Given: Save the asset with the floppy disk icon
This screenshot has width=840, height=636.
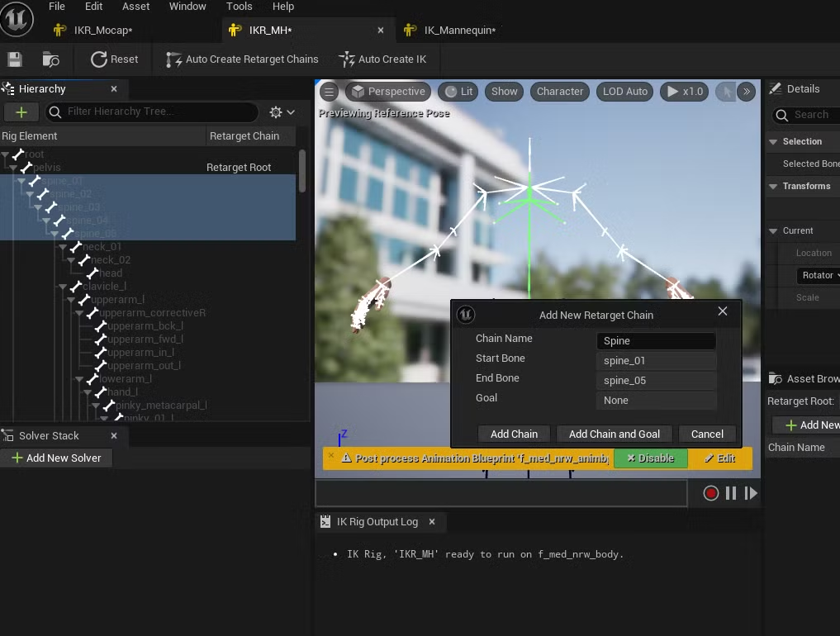Looking at the screenshot, I should (x=15, y=59).
